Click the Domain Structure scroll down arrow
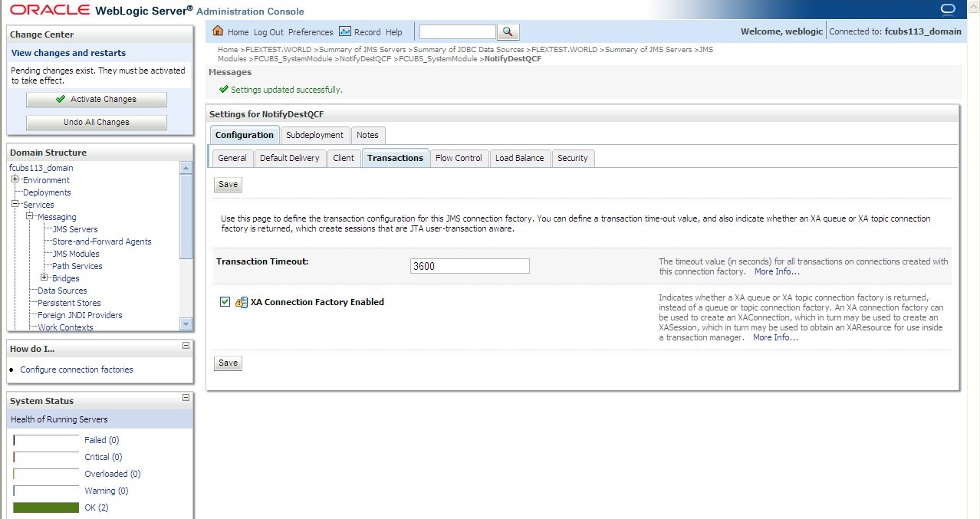 [x=186, y=324]
